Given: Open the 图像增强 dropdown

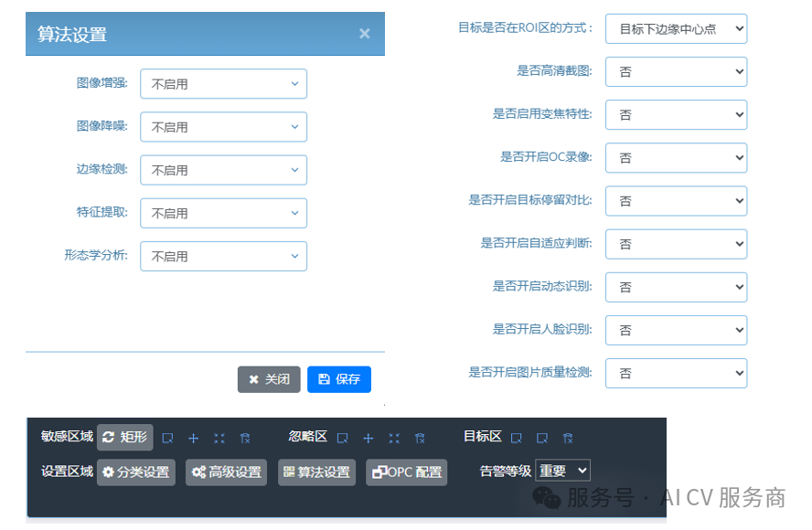Looking at the screenshot, I should 223,83.
